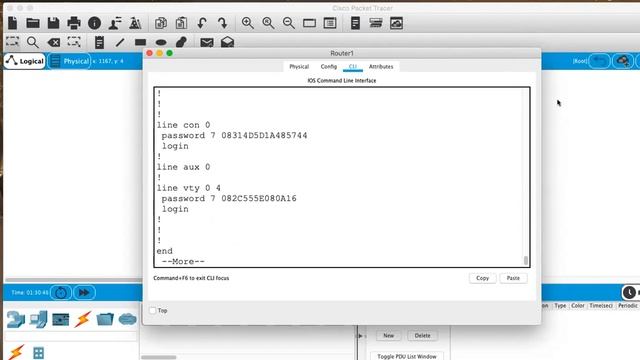The width and height of the screenshot is (640, 360).
Task: Add a complex PDU with the open envelope
Action: [227, 42]
